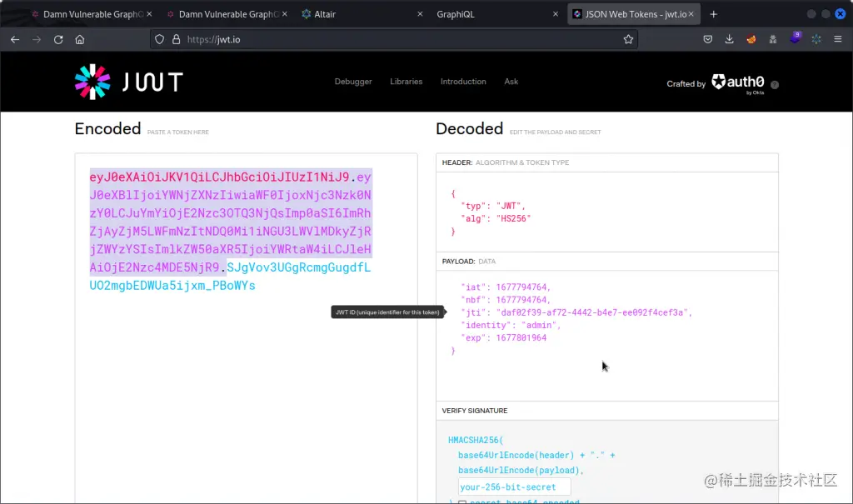
Task: Click the HMACSHA256( signature text
Action: coord(476,440)
